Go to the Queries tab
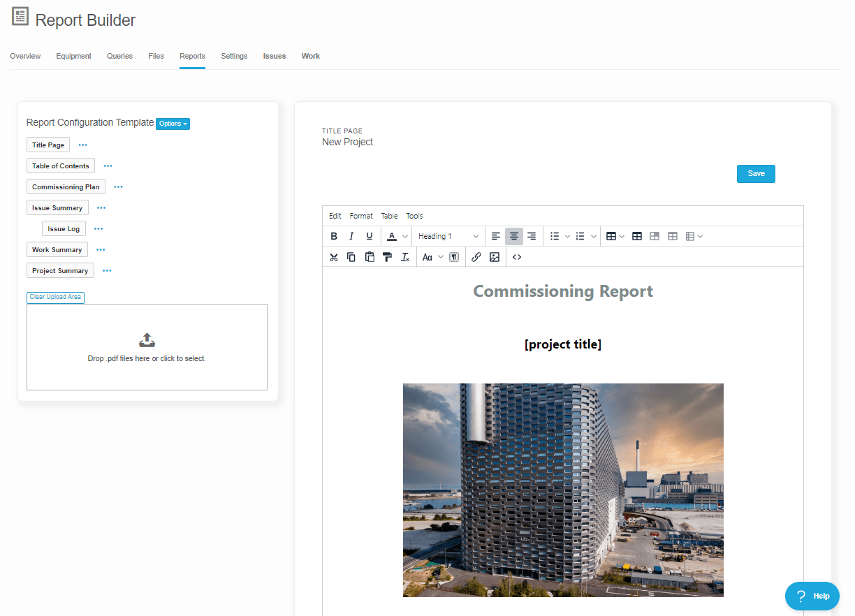Screen dimensions: 855x616 point(119,56)
